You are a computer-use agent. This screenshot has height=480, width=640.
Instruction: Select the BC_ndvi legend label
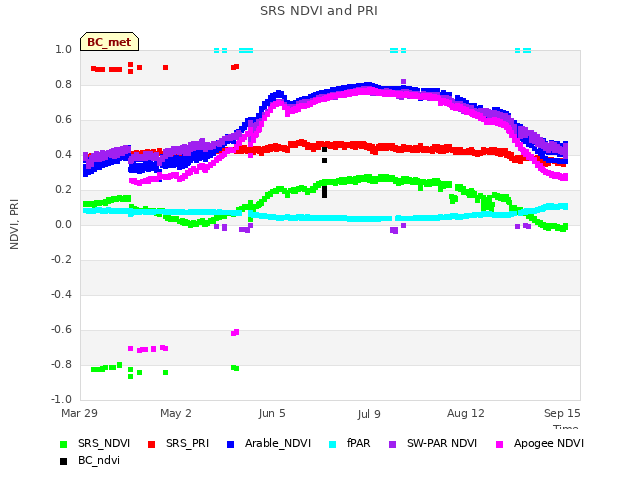99,460
